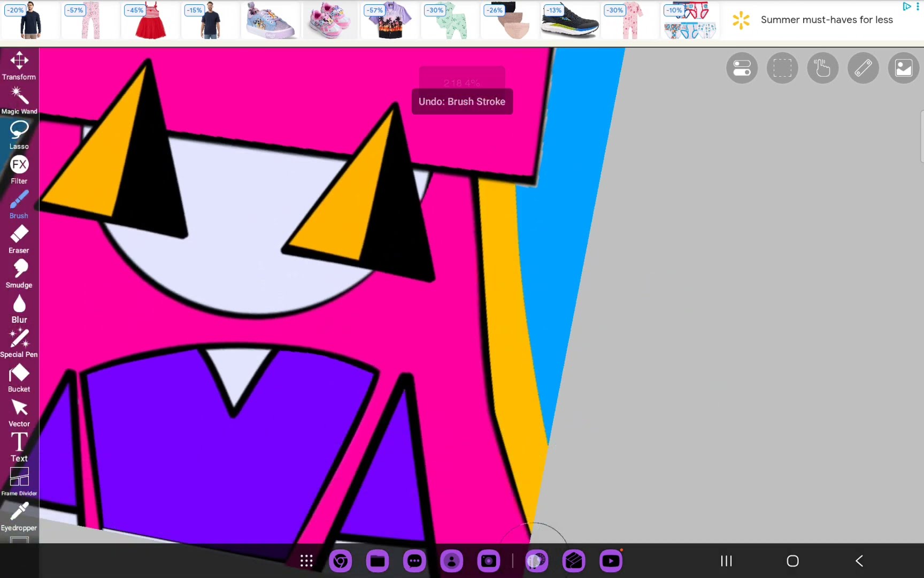Choose the Special Pen tool
924x578 pixels.
click(x=19, y=344)
